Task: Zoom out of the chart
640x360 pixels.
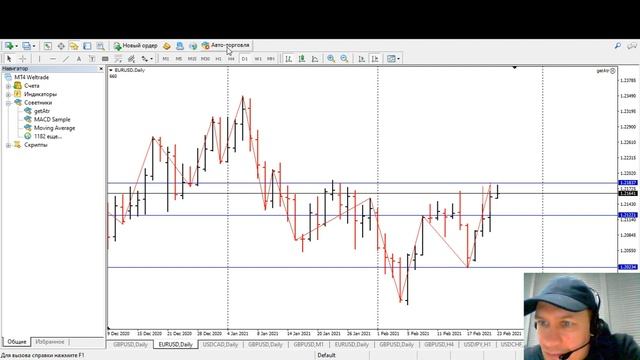Action: click(x=344, y=59)
